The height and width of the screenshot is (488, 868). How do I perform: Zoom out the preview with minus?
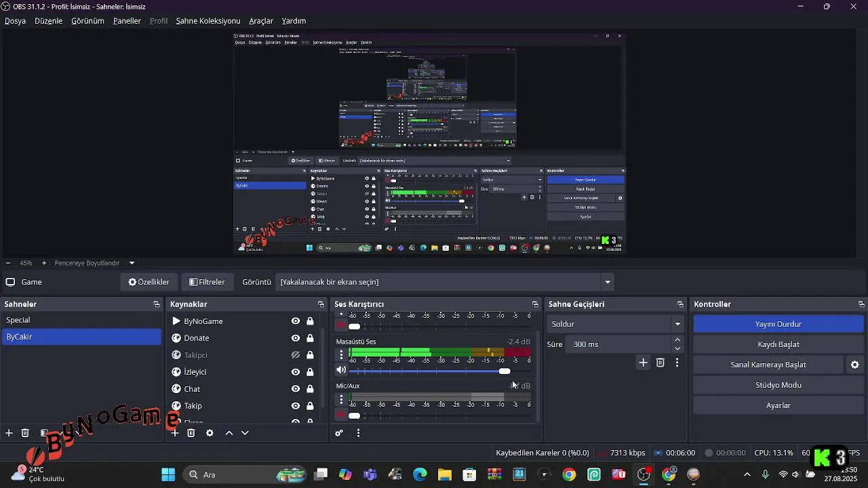coord(8,263)
